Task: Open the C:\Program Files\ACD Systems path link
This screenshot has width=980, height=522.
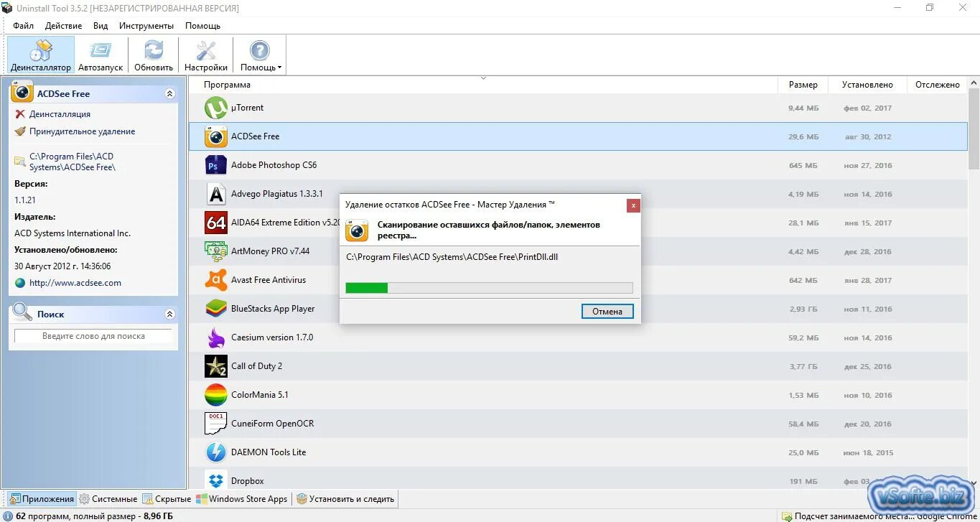Action: pos(72,162)
